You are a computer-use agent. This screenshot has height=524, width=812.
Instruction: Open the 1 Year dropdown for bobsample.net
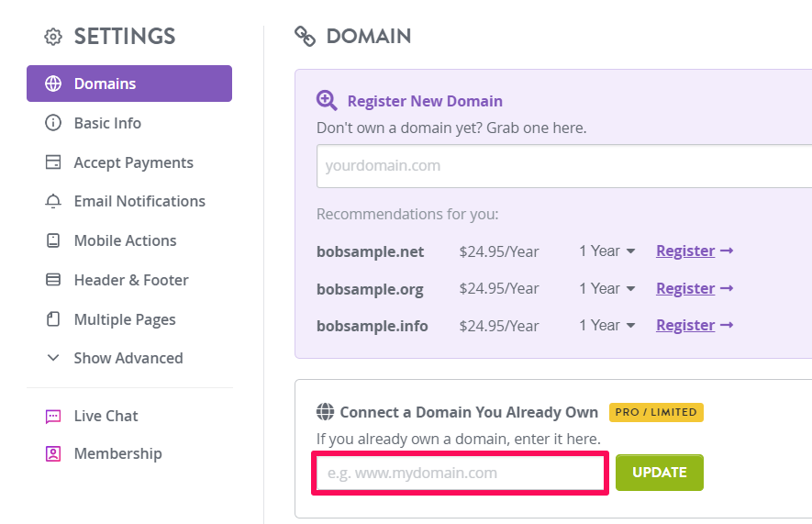(606, 251)
